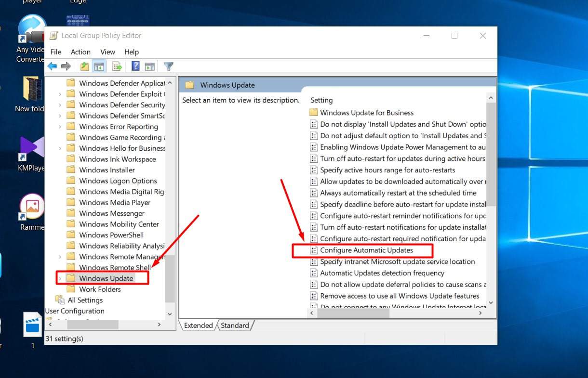Click the Help question mark toolbar icon
Screen dimensions: 588x378
point(136,66)
